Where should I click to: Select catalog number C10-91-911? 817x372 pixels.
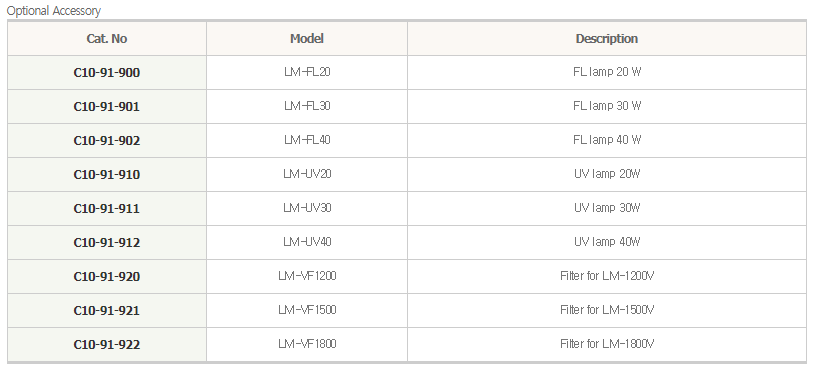tap(107, 209)
